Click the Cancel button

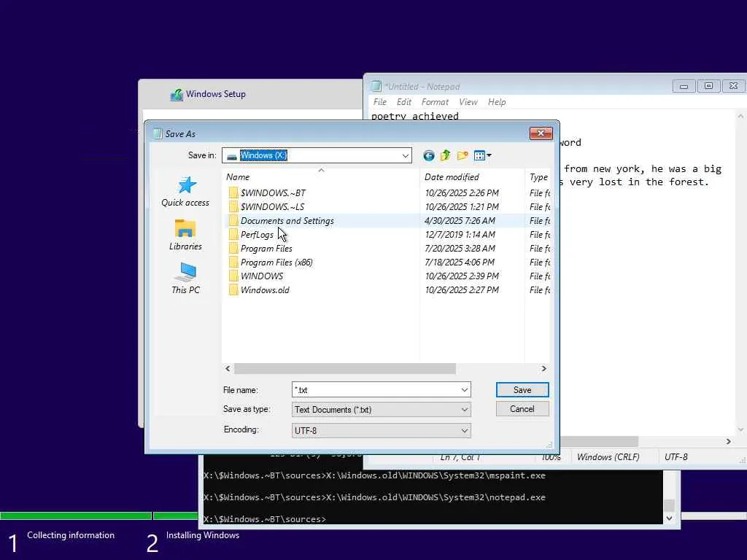pos(522,409)
